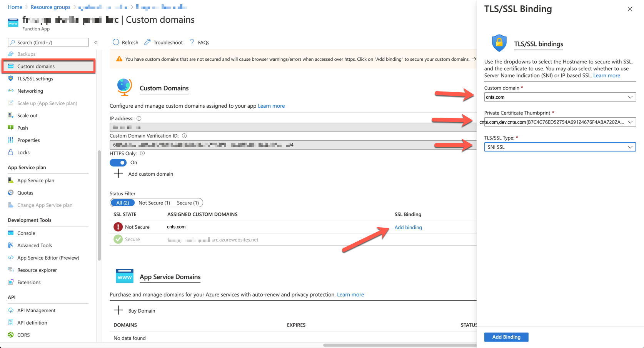This screenshot has width=644, height=348.
Task: Click the CORS icon
Action: (11, 335)
